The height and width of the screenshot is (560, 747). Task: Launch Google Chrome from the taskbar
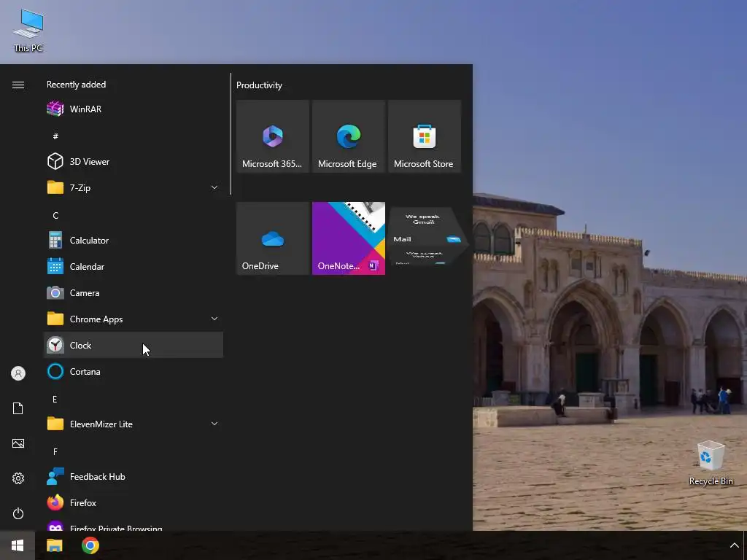[90, 545]
